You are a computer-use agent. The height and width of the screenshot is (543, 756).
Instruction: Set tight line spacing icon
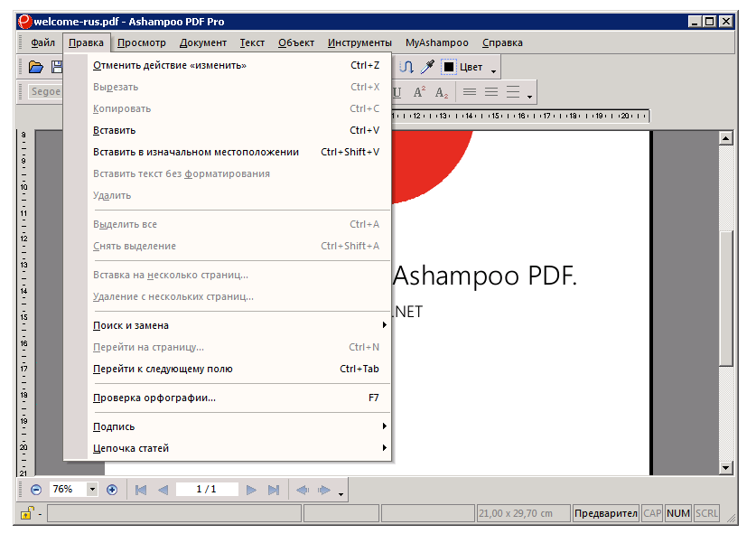(469, 91)
